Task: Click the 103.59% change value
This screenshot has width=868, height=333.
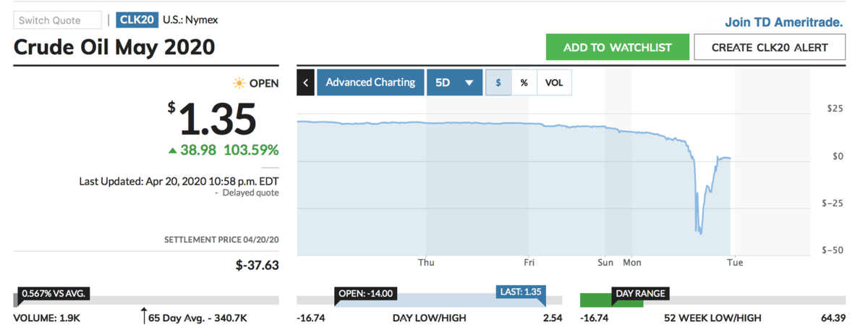Action: tap(251, 151)
